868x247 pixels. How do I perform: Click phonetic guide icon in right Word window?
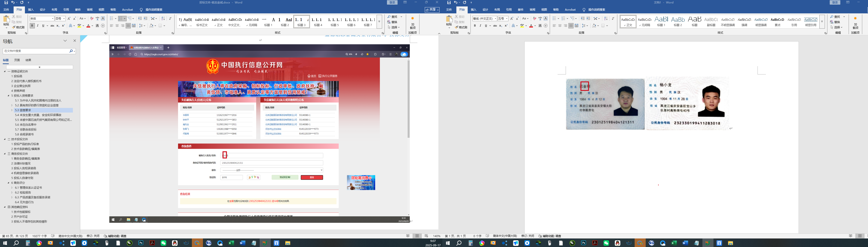[x=540, y=18]
